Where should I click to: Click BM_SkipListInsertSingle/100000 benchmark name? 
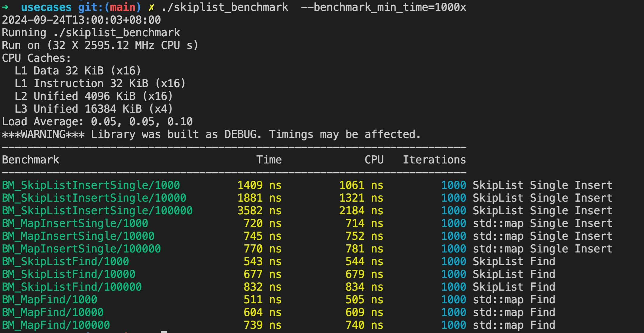point(97,211)
